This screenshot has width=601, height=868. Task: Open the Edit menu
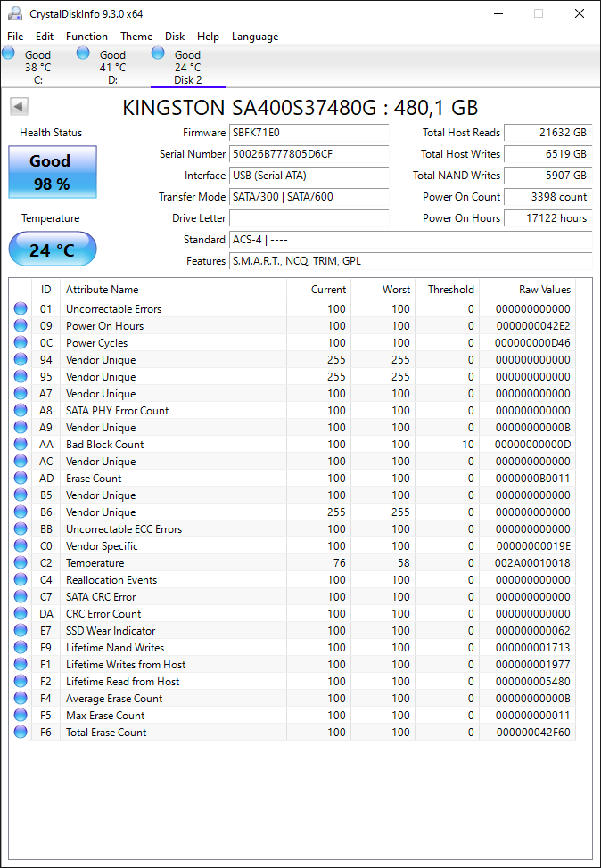(x=45, y=37)
